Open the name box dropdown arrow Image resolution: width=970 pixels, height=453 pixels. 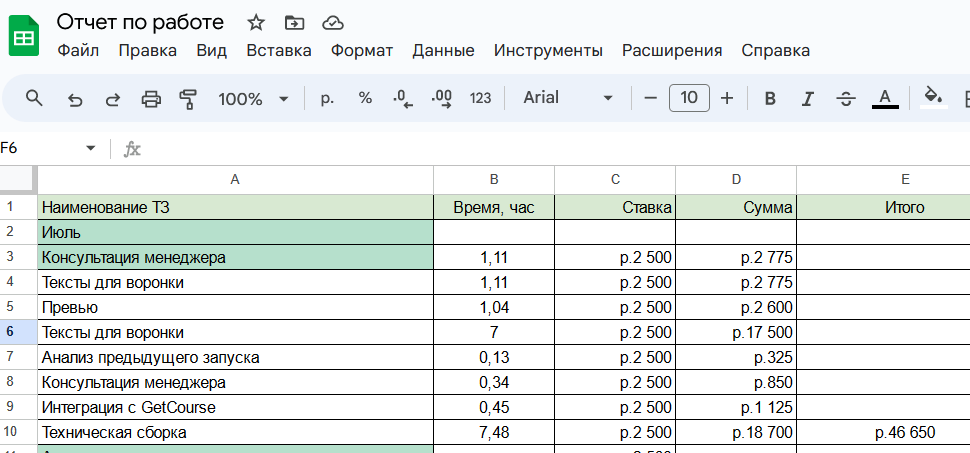click(x=91, y=148)
